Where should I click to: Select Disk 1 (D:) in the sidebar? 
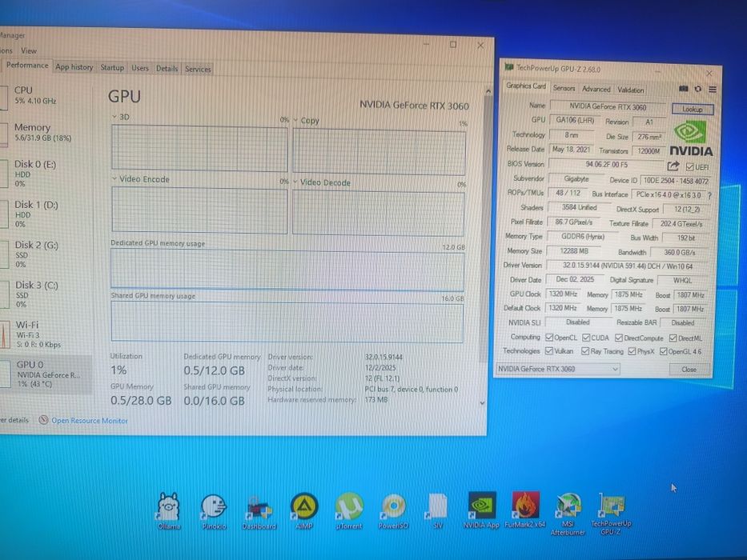pyautogui.click(x=46, y=214)
